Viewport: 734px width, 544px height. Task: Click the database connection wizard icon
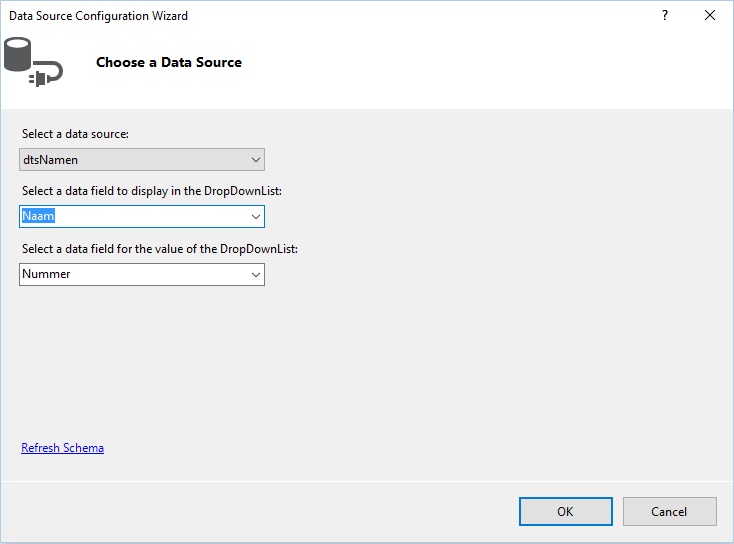pos(33,62)
